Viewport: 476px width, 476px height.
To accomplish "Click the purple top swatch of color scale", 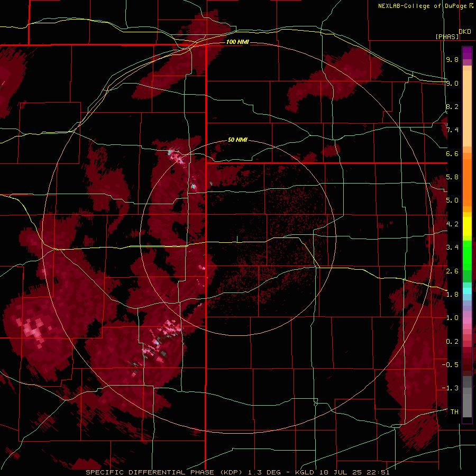I will 467,53.
